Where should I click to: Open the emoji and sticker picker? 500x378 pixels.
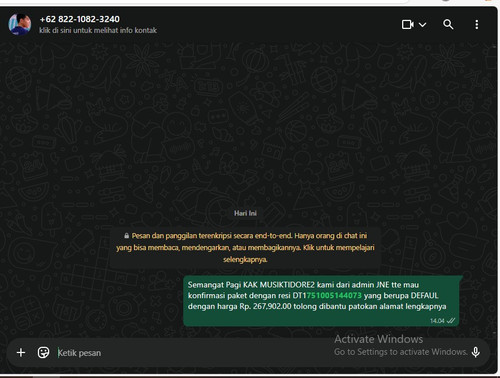pos(43,353)
